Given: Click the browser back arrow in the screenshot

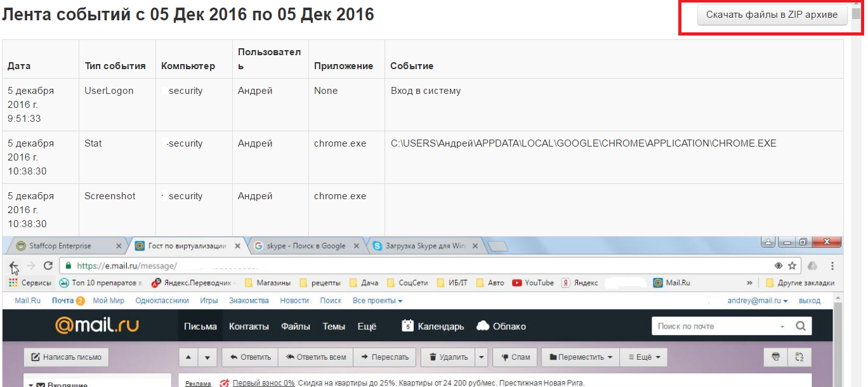Looking at the screenshot, I should [x=14, y=266].
